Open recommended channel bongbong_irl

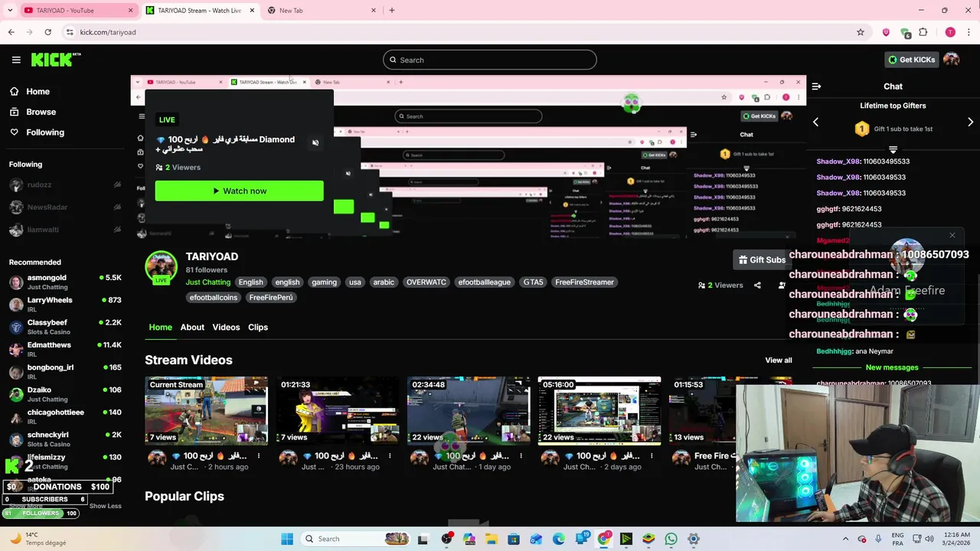(65, 372)
